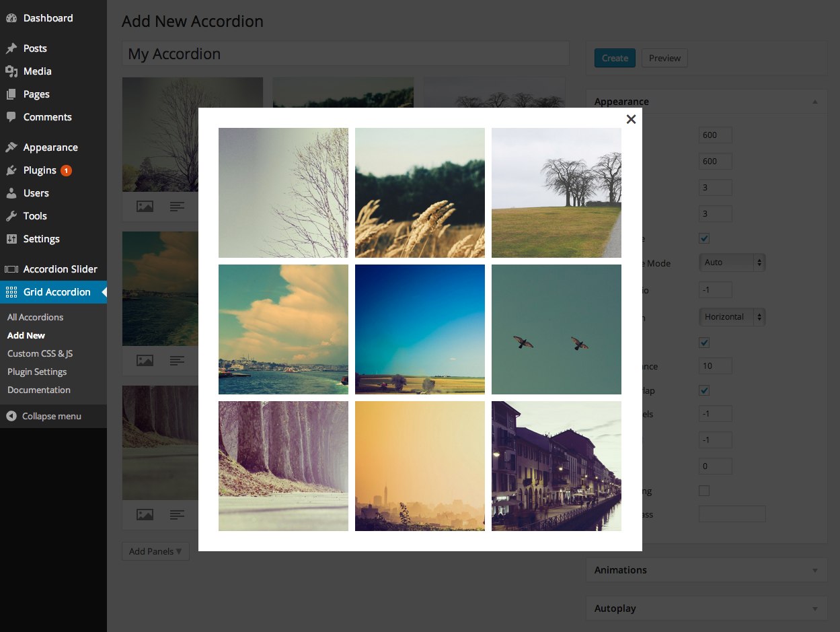Screen dimensions: 840x632
Task: Click the bare tree branches thumbnail in the lightbox
Action: point(283,192)
